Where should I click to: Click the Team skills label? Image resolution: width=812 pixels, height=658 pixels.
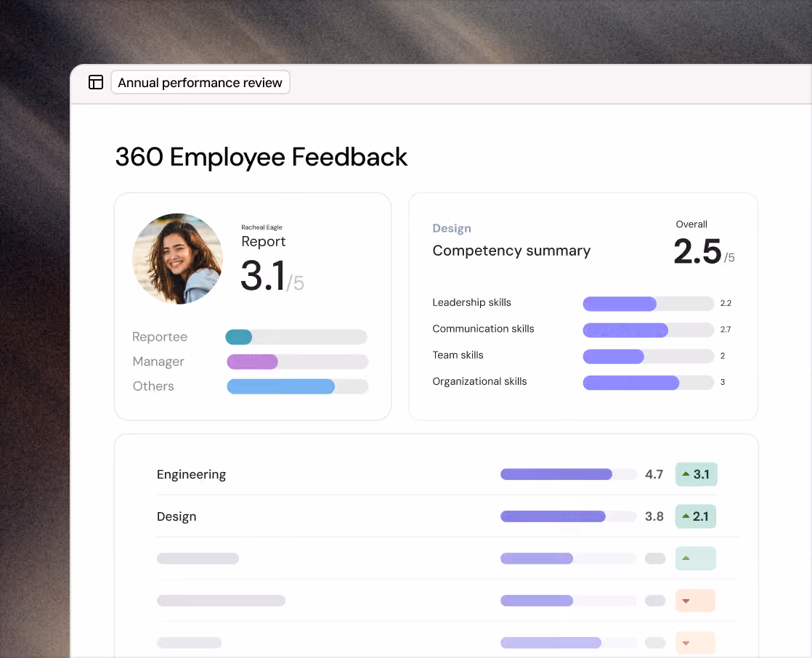pyautogui.click(x=458, y=355)
